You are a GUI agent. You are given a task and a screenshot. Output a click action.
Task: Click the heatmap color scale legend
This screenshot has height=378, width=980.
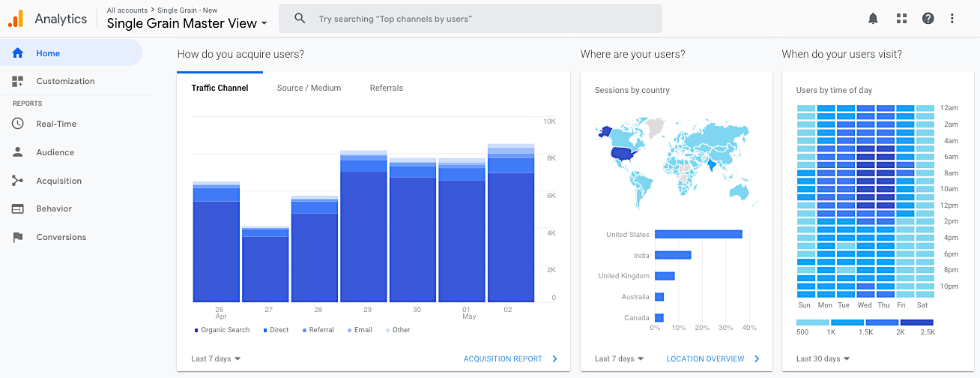pyautogui.click(x=865, y=322)
